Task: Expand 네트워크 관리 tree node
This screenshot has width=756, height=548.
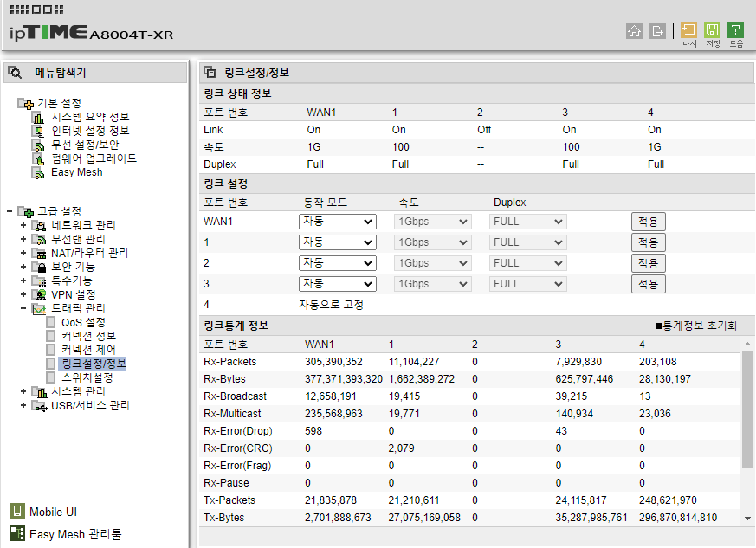Action: (x=23, y=225)
